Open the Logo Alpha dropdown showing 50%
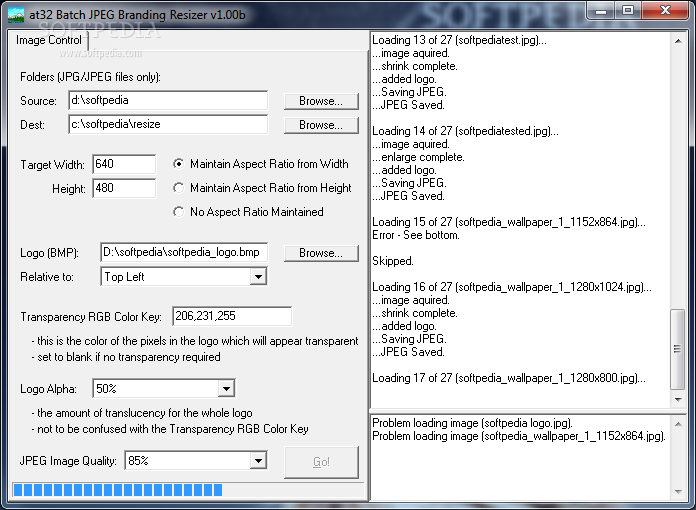 click(226, 389)
